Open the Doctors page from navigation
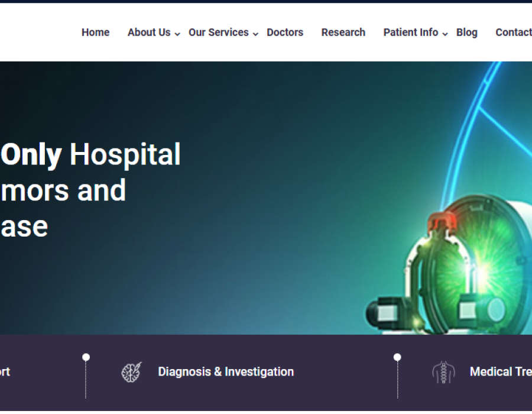The height and width of the screenshot is (414, 532). [285, 33]
